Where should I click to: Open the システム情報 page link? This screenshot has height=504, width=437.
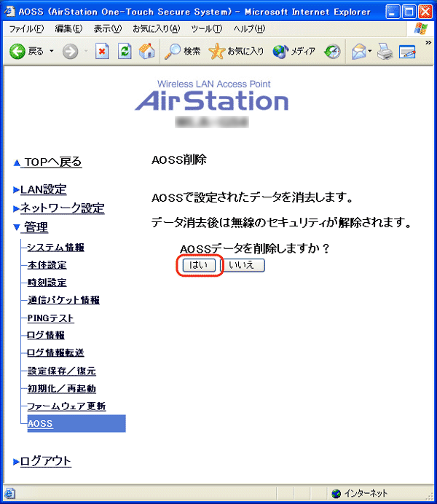[x=56, y=248]
